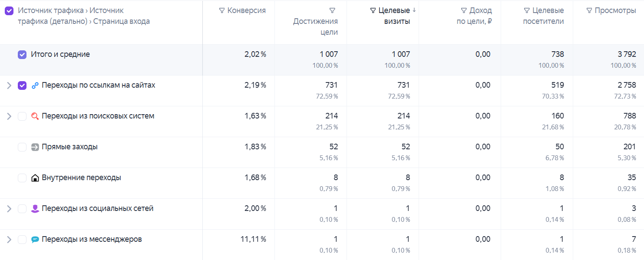Viewport: 644px width, 260px height.
Task: Click the filter funnel next to Доход по цели
Action: (464, 11)
